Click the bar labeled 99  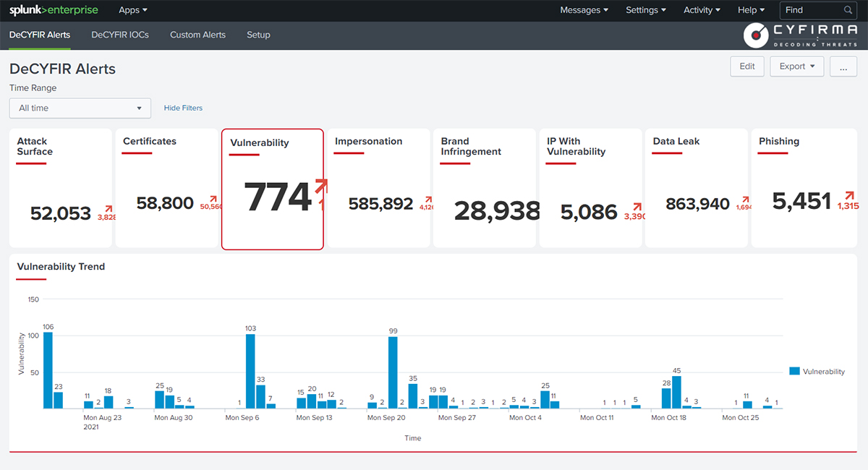tap(393, 373)
